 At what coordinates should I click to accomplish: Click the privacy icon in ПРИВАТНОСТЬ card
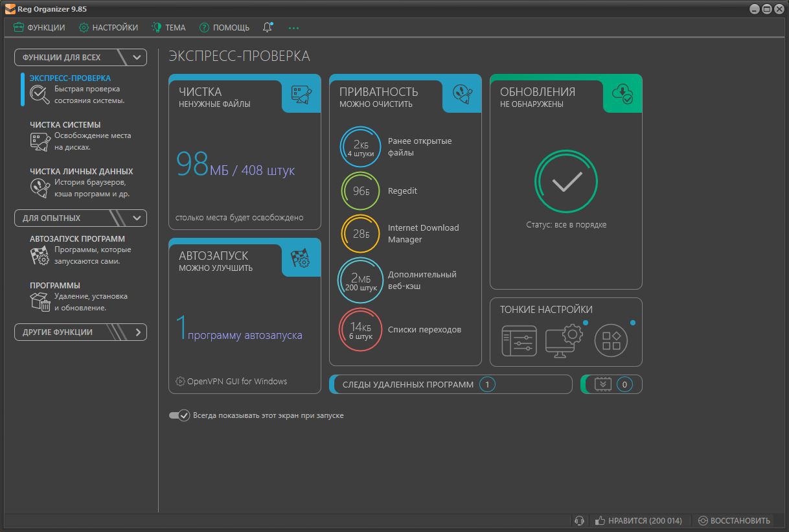pos(462,96)
